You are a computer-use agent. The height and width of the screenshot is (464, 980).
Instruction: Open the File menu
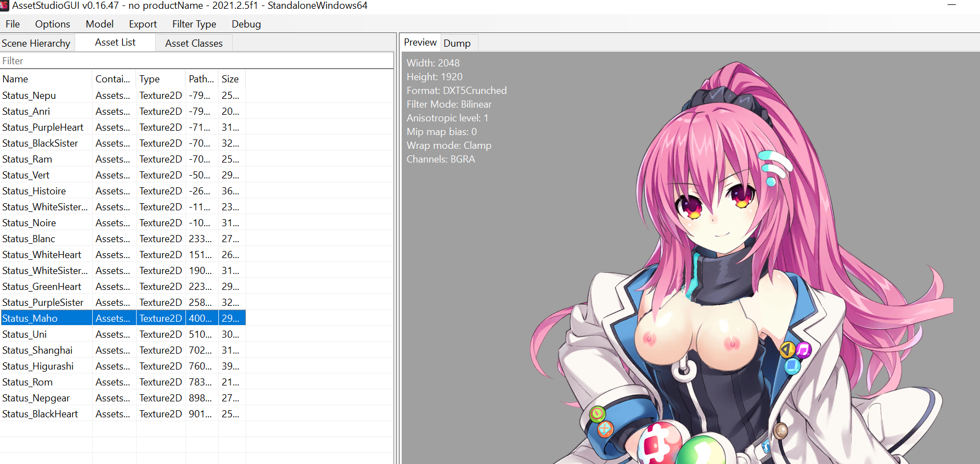(13, 24)
